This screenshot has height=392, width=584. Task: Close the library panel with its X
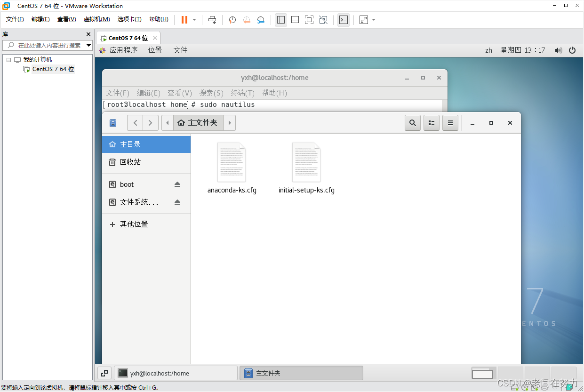point(88,34)
